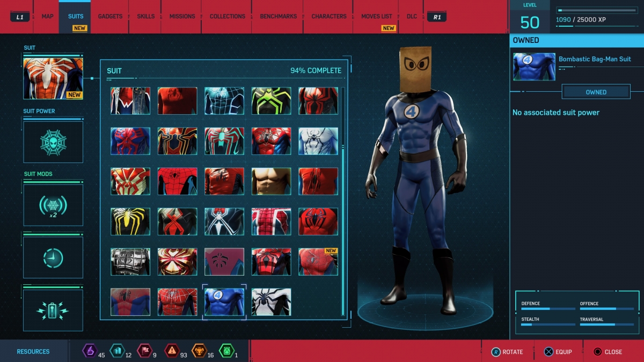Select the orange token icon showing 16

[199, 351]
